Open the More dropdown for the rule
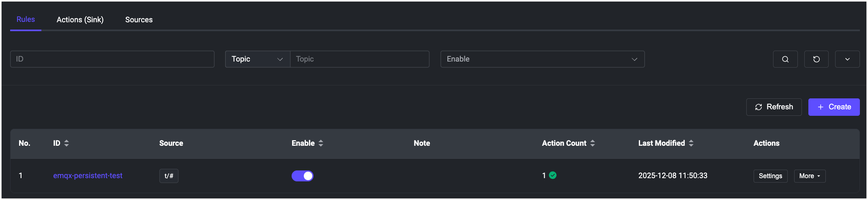Screen dimensions: 868x200 pos(810,176)
